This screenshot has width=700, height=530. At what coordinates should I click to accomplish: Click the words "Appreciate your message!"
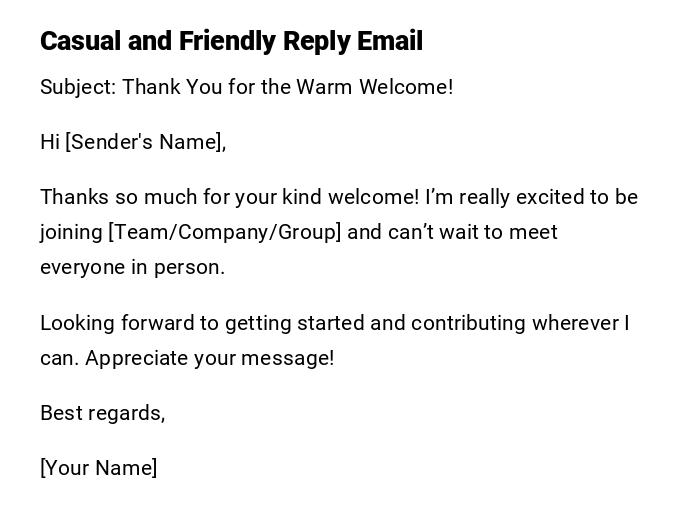210,358
